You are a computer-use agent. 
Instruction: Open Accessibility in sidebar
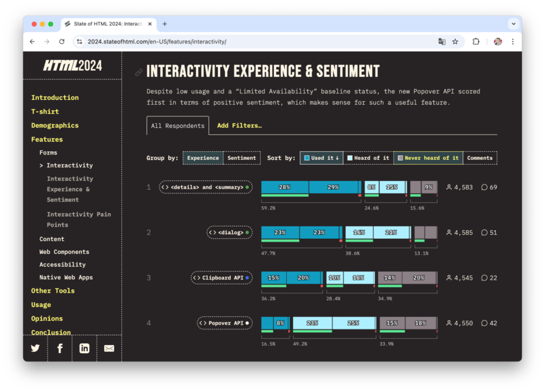pos(63,265)
